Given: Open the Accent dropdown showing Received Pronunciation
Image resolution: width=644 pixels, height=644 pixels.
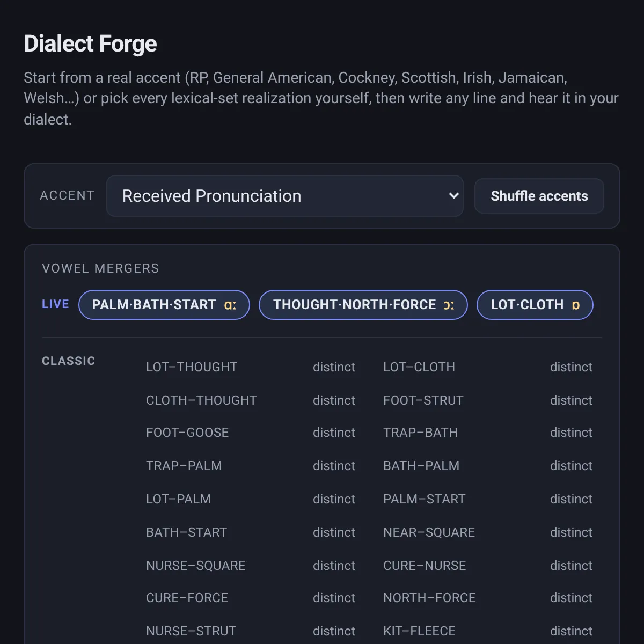Looking at the screenshot, I should [285, 196].
